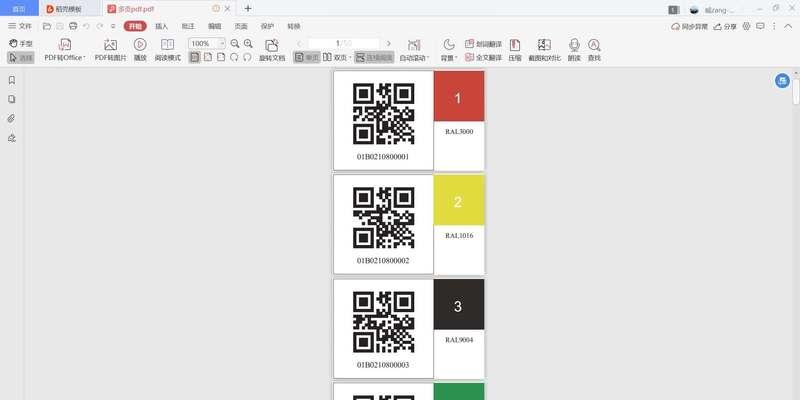800x400 pixels.
Task: Click the zoom out magnifier
Action: (235, 43)
